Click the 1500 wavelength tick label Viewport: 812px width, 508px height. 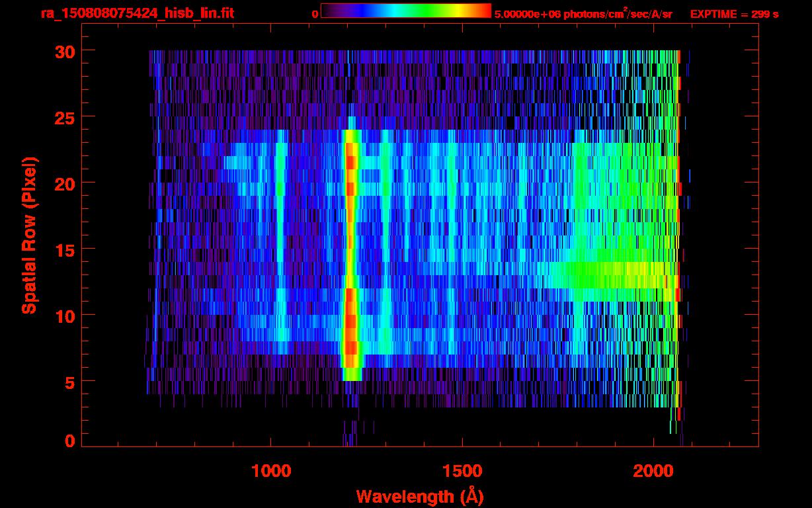[462, 471]
